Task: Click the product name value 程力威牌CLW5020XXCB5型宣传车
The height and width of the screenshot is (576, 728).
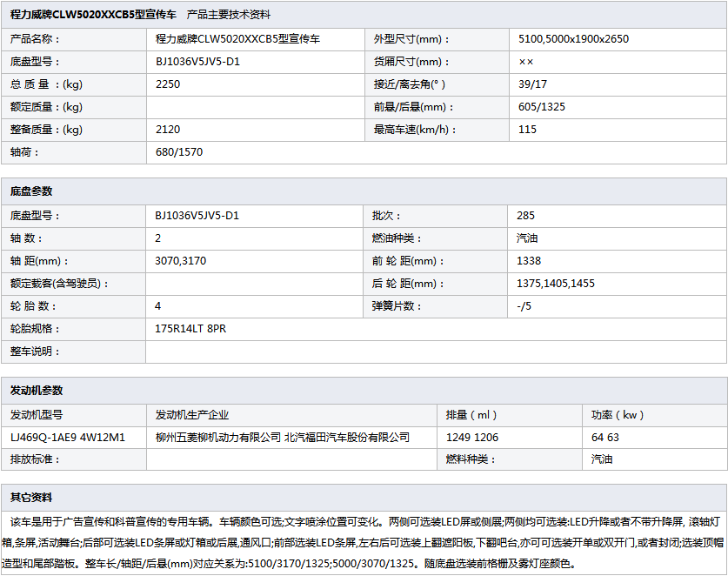Action: (237, 39)
